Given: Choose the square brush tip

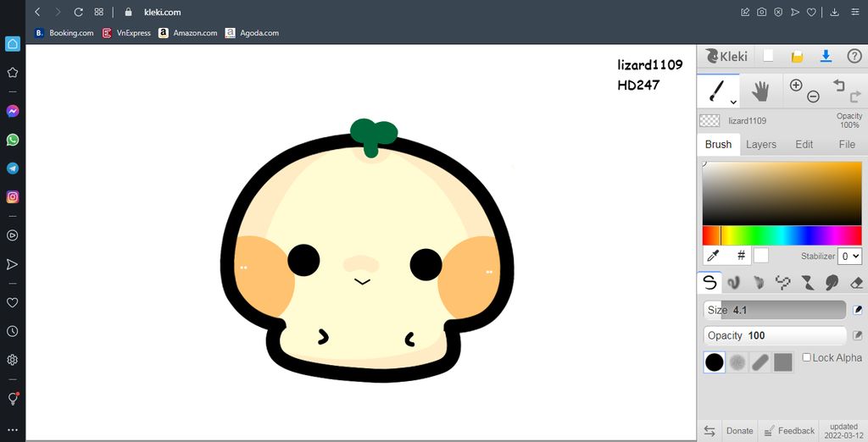Looking at the screenshot, I should tap(782, 362).
